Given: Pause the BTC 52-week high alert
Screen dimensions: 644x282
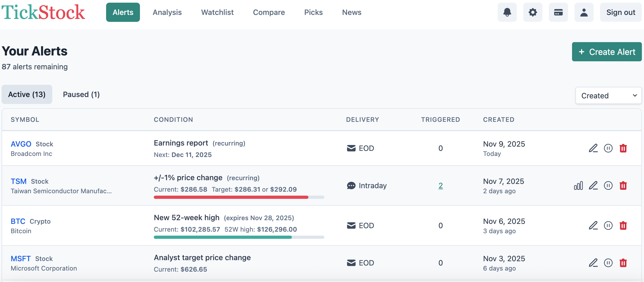Looking at the screenshot, I should tap(608, 225).
